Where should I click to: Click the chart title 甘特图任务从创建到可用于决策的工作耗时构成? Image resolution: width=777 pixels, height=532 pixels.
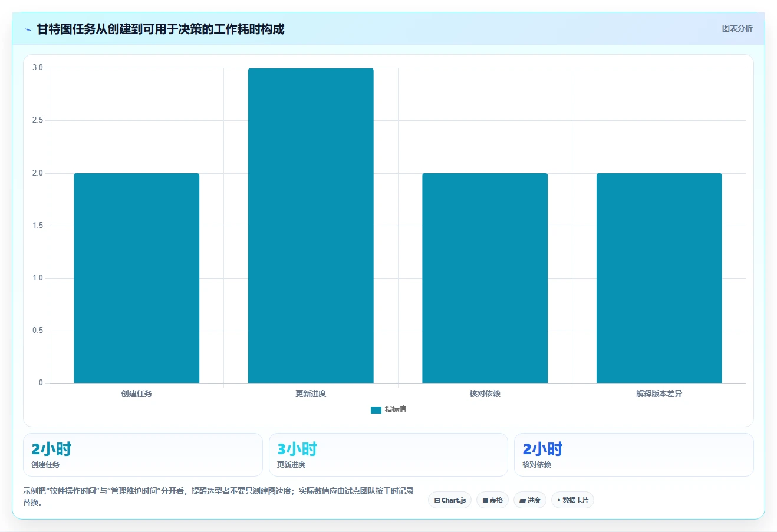[160, 29]
